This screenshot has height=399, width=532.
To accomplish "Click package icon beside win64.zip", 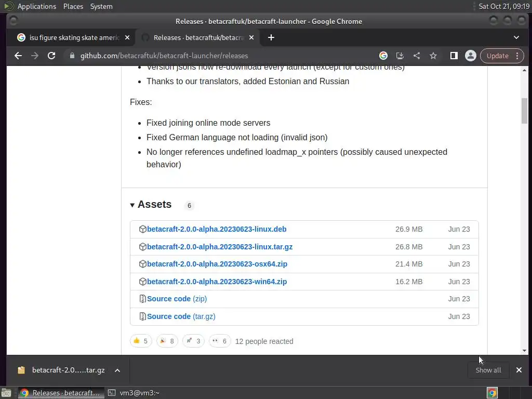I will click(x=142, y=282).
